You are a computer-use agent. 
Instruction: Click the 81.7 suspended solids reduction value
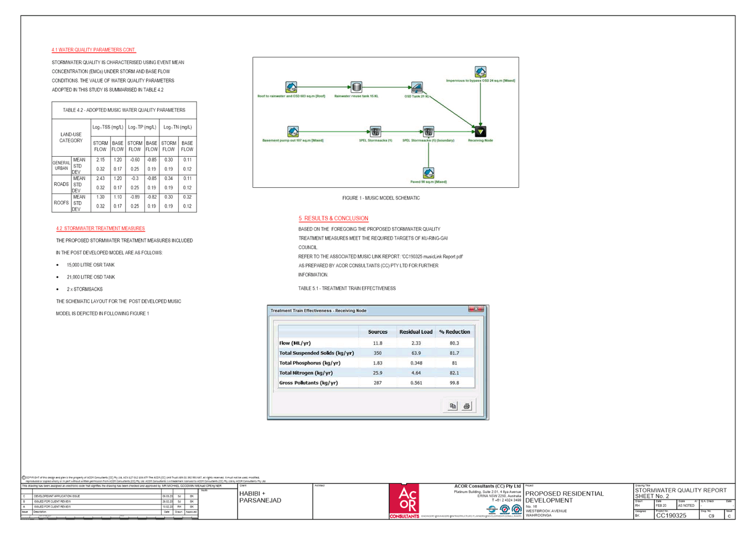click(x=454, y=353)
